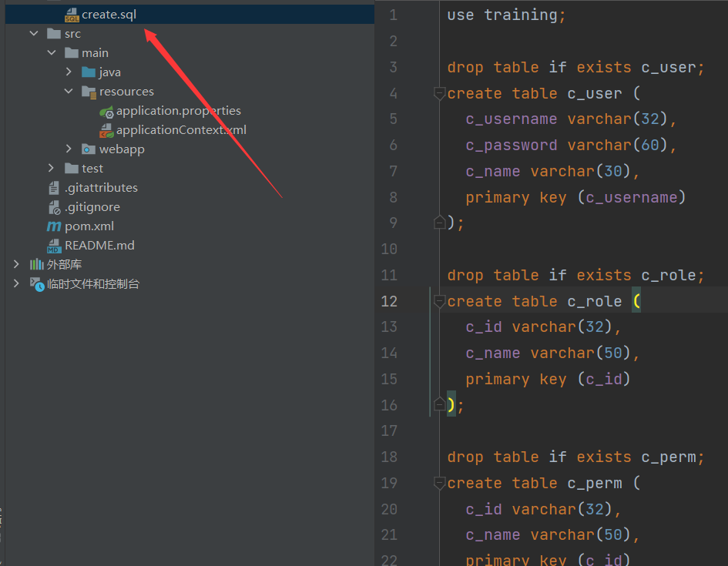Select the webapp folder label
The height and width of the screenshot is (566, 728).
tap(122, 149)
